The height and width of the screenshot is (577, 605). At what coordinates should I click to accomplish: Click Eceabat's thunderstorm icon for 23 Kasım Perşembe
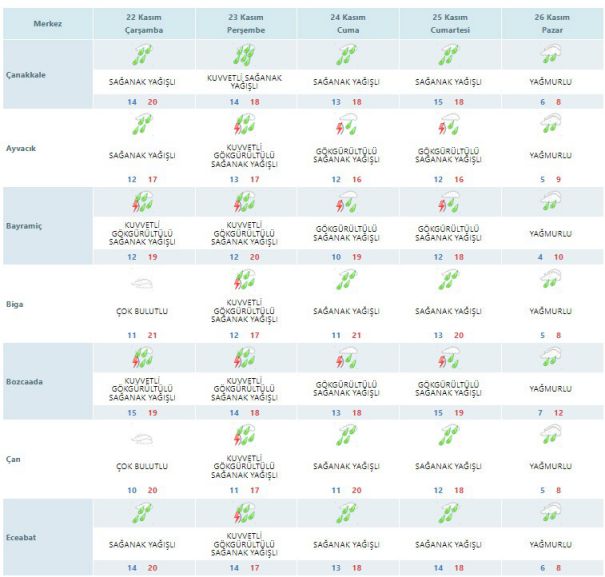coord(245,513)
